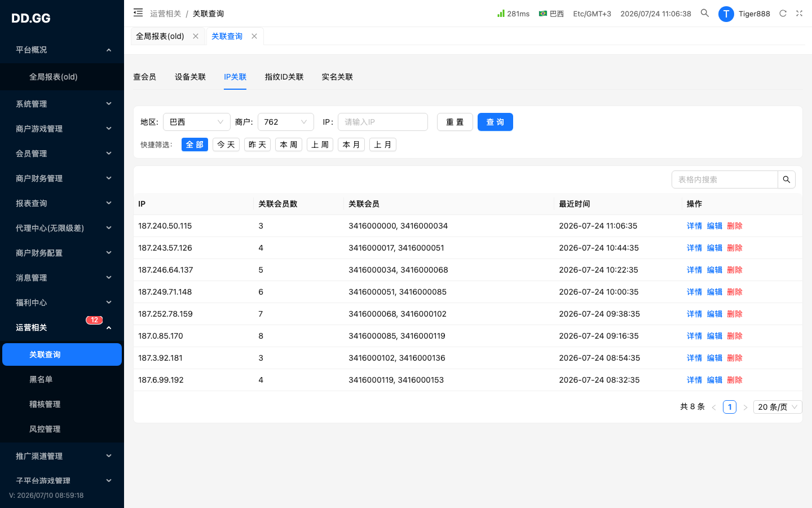Image resolution: width=812 pixels, height=508 pixels.
Task: Expand the 福利中心 sidebar menu
Action: [62, 303]
